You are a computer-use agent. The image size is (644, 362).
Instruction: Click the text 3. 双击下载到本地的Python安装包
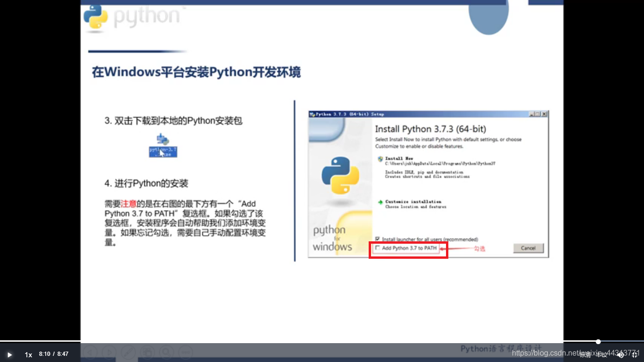173,121
